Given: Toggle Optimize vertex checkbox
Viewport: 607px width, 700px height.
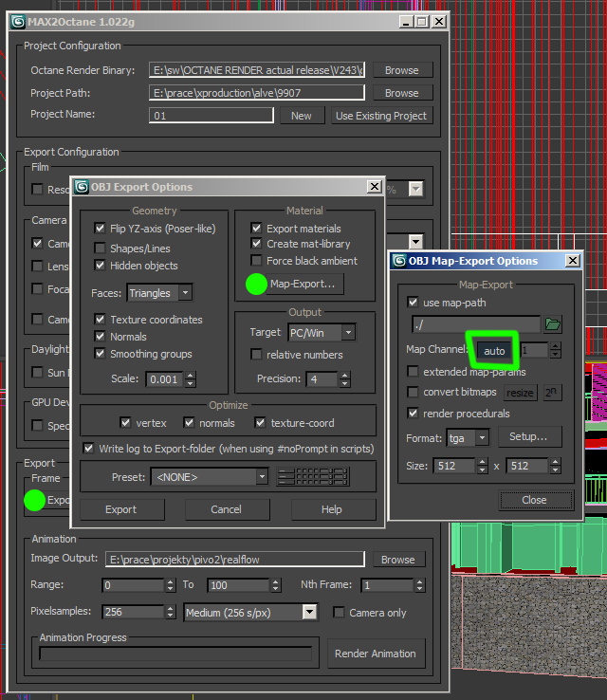Looking at the screenshot, I should [125, 422].
